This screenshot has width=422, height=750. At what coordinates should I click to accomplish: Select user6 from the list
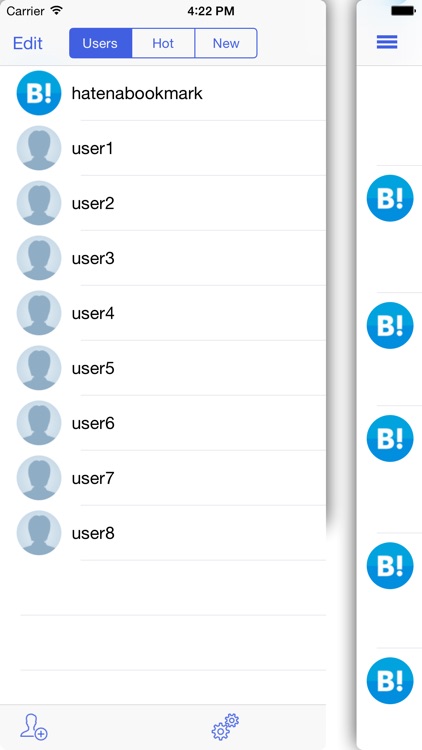click(163, 423)
